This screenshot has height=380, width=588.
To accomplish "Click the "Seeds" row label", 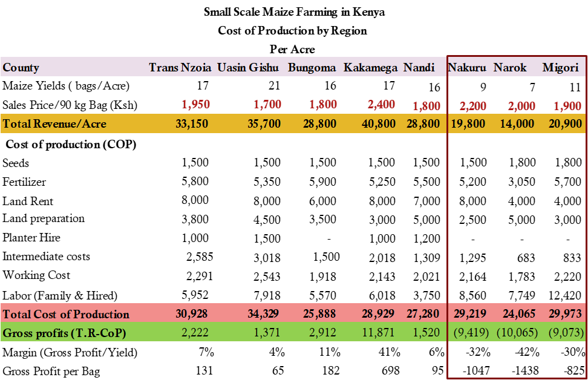I will coord(16,163).
